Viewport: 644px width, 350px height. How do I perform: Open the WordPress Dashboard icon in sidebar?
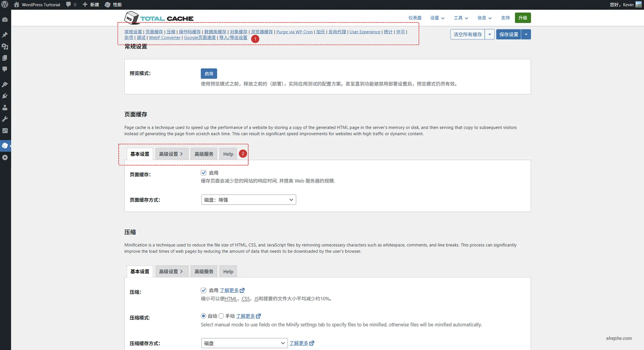click(x=5, y=19)
